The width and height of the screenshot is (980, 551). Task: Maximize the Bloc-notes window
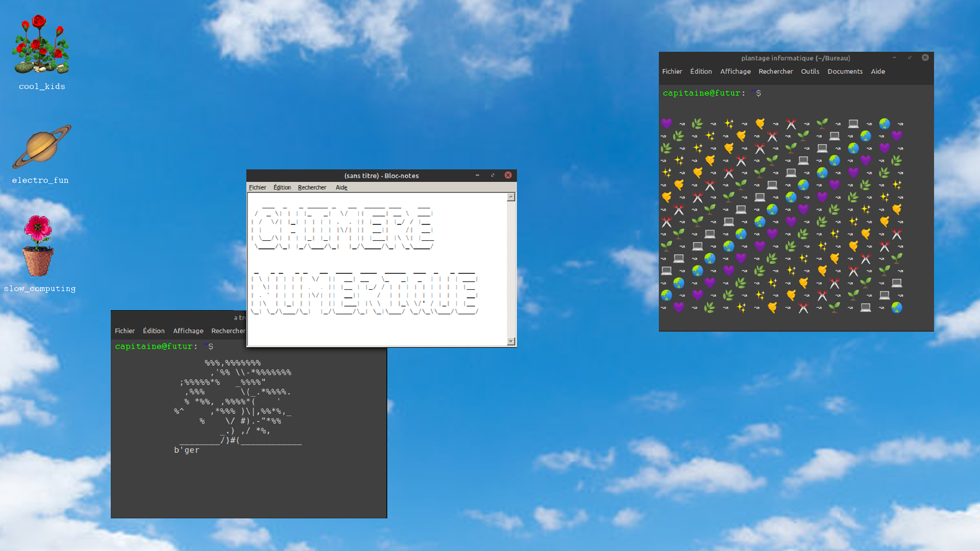pyautogui.click(x=493, y=175)
